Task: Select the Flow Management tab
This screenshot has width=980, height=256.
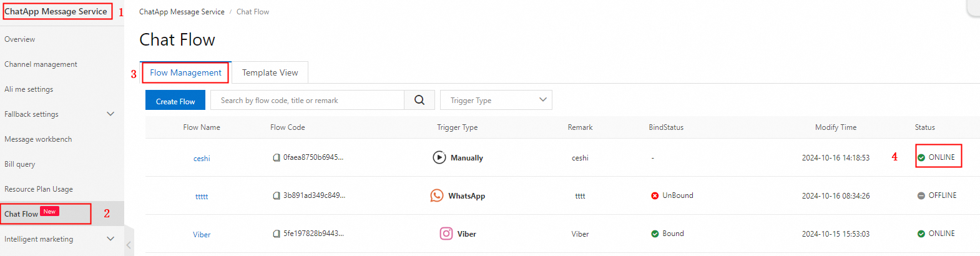Action: [x=185, y=72]
